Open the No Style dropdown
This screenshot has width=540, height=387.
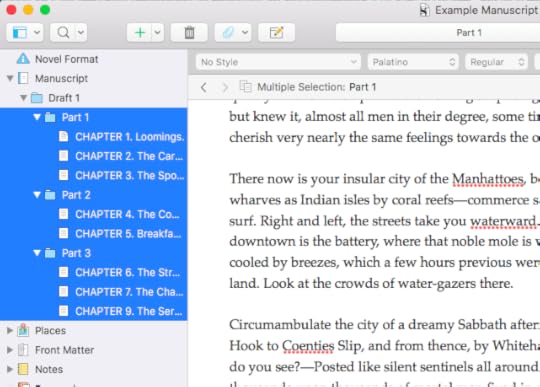(x=278, y=62)
